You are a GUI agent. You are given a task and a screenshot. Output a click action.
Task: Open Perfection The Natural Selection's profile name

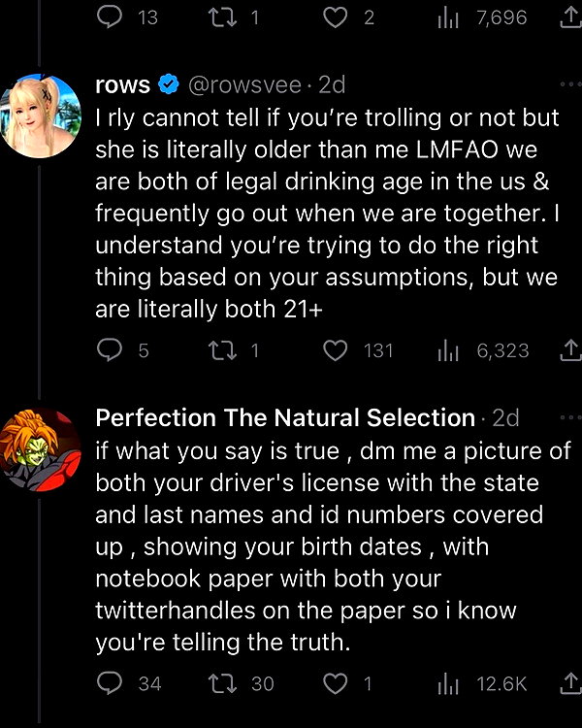[x=285, y=417]
